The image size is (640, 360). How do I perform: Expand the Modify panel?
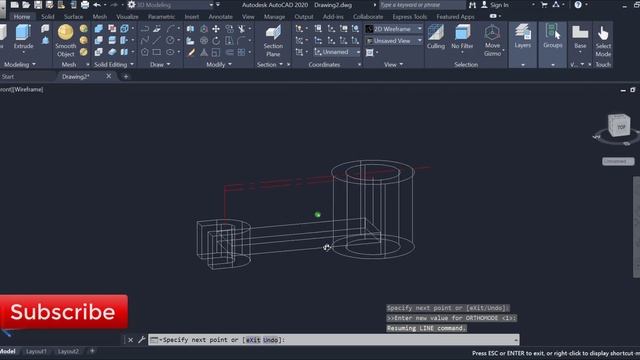[219, 64]
